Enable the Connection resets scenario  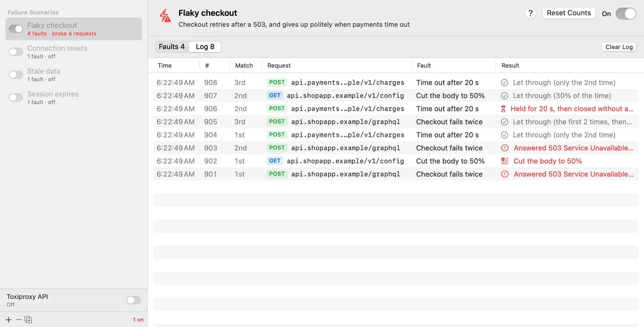click(x=16, y=52)
